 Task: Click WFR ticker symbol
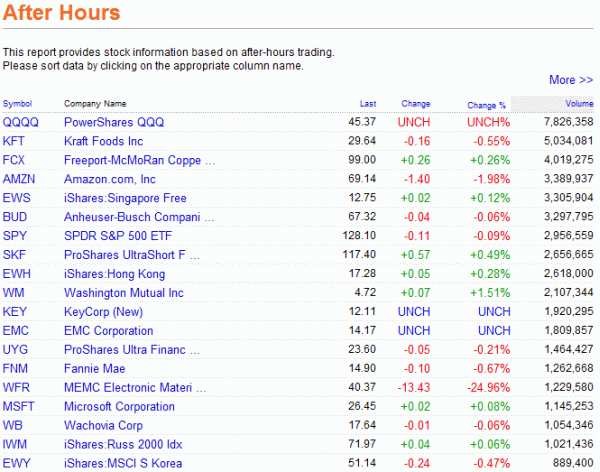click(16, 387)
